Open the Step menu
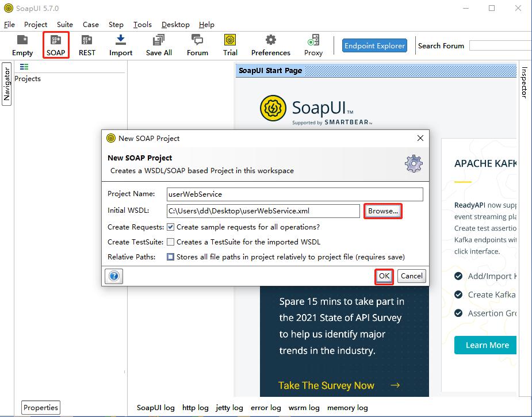This screenshot has height=417, width=532. tap(116, 24)
